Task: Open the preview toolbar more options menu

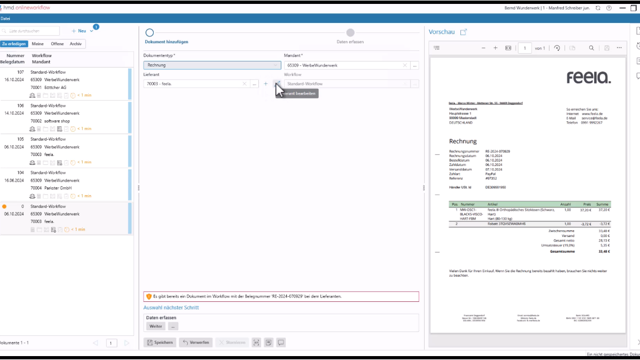Action: 619,48
